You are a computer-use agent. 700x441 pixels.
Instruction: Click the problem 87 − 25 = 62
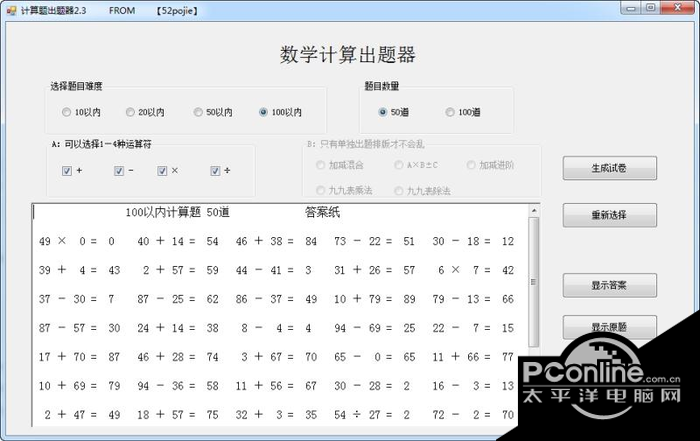178,299
